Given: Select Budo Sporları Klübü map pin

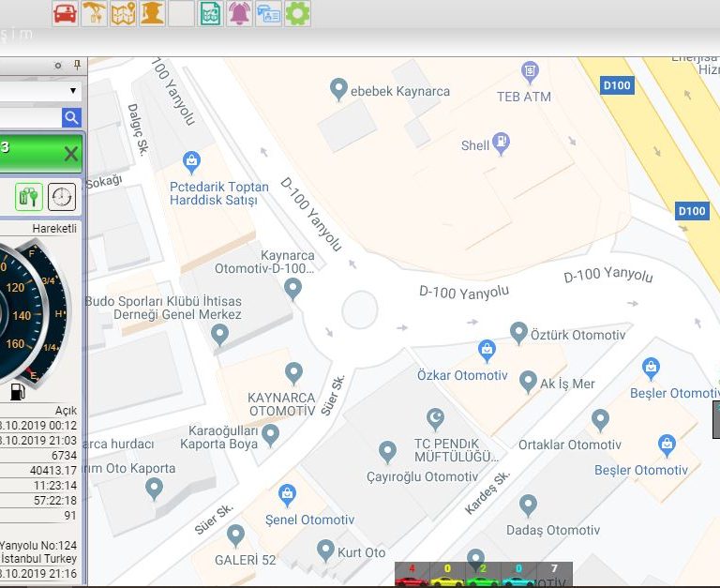Looking at the screenshot, I should [x=219, y=335].
